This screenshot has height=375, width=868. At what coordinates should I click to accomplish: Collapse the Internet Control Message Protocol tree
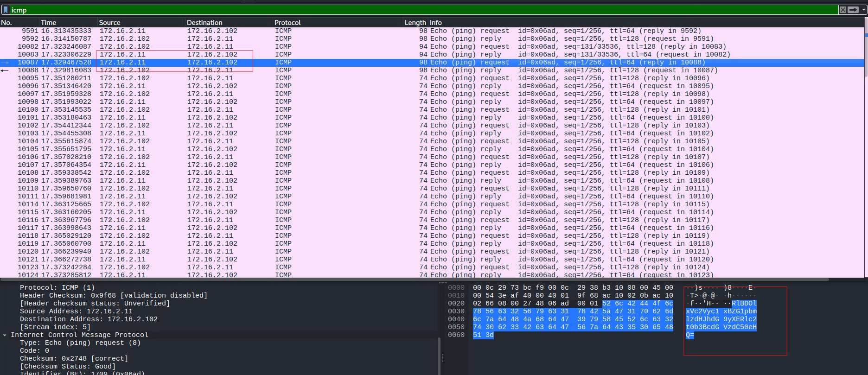5,335
